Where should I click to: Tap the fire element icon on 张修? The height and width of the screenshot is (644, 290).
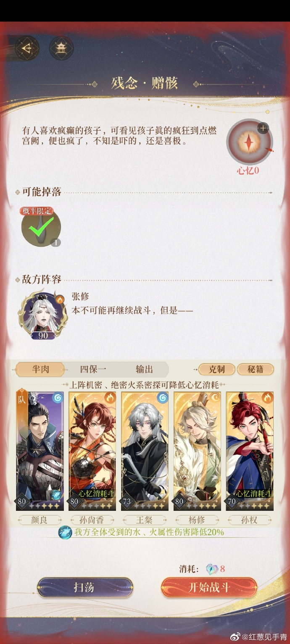point(59,299)
